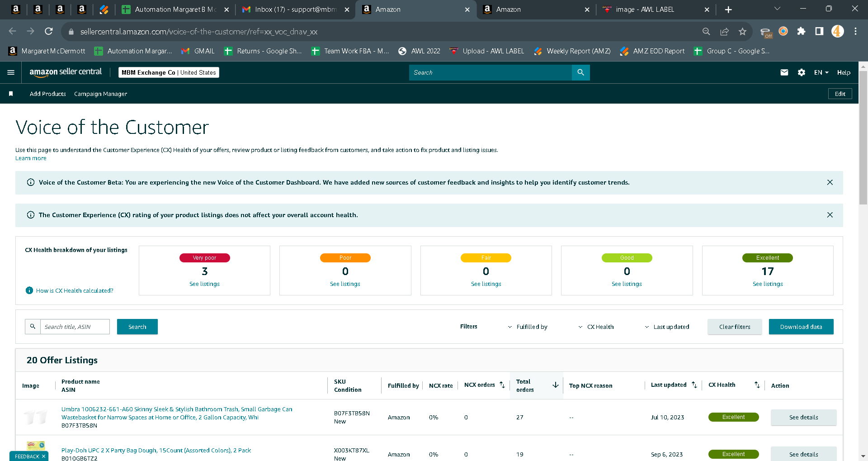868x461 pixels.
Task: Open Chrome three-dot menu
Action: coord(855,31)
